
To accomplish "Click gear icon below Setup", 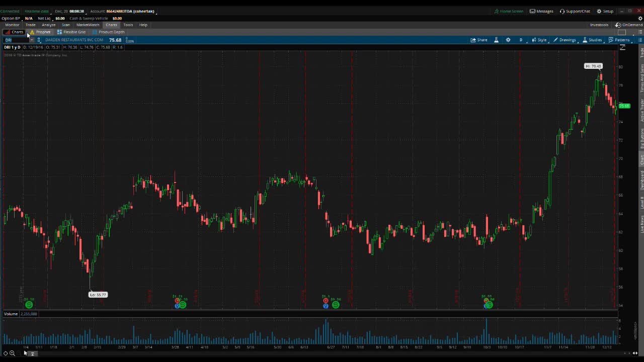I will pyautogui.click(x=640, y=18).
